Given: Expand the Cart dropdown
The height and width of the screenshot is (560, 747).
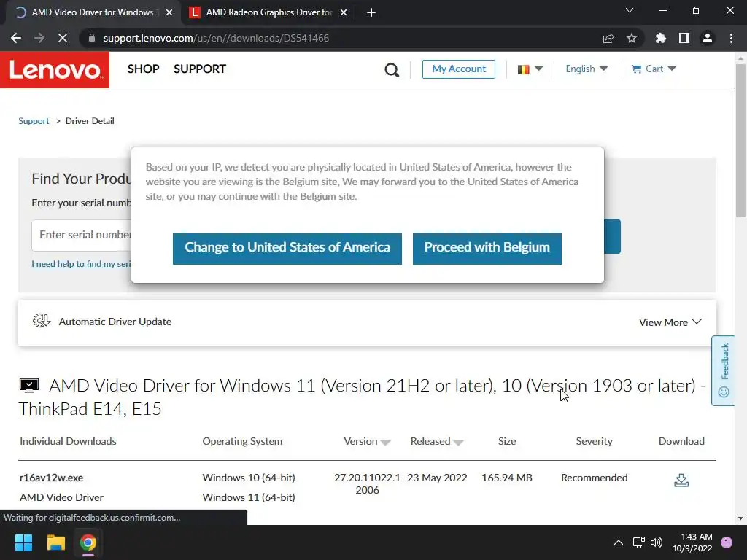Looking at the screenshot, I should [672, 69].
